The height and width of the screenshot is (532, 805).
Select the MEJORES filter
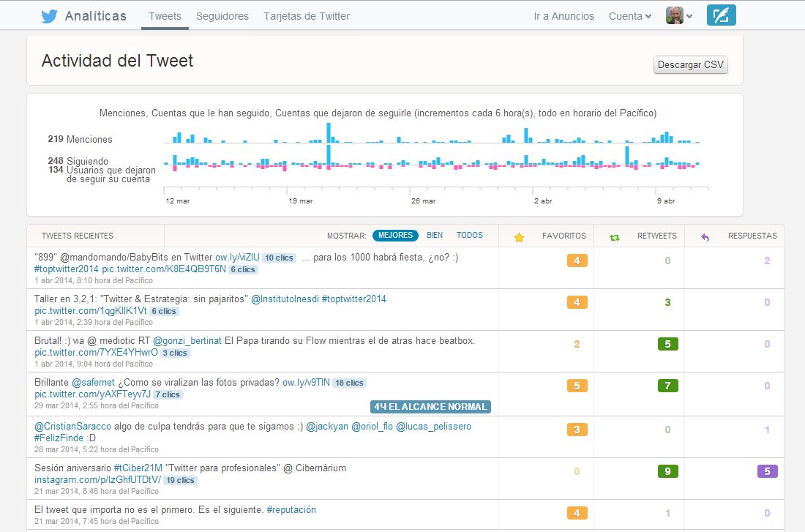click(395, 236)
